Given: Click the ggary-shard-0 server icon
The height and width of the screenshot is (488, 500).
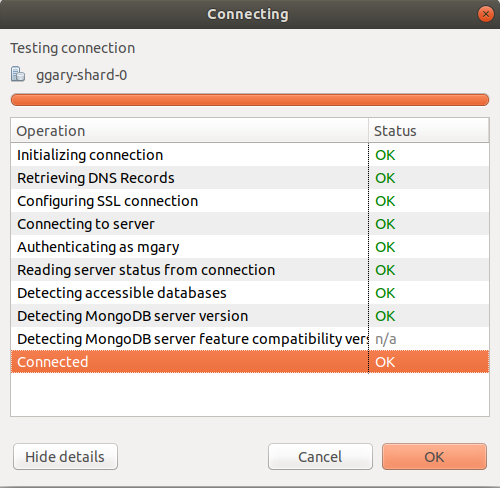Looking at the screenshot, I should [x=18, y=74].
